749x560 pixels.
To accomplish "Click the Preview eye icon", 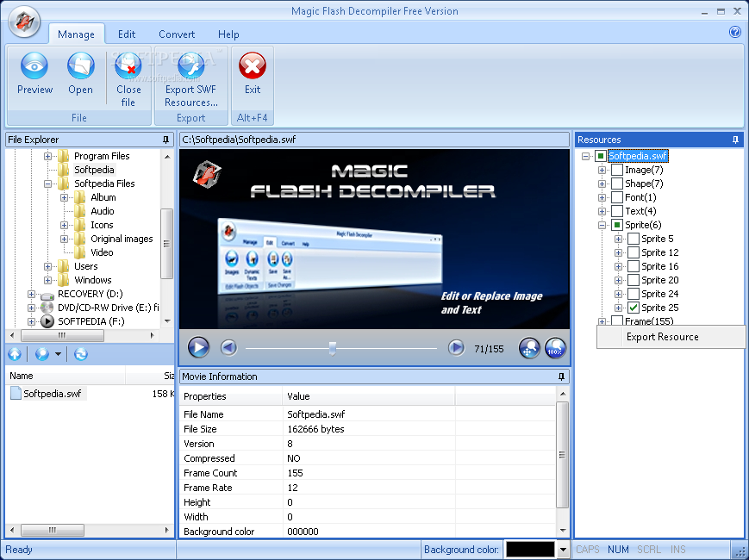I will 34,65.
